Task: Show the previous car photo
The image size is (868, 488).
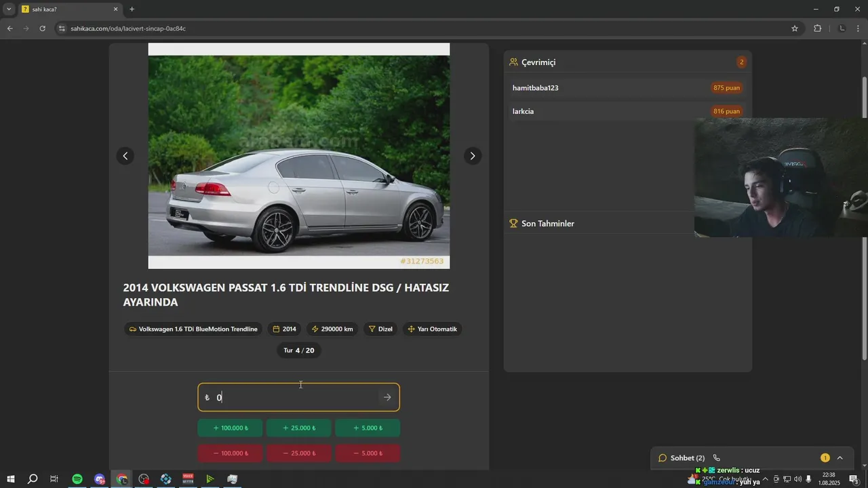Action: pos(125,156)
